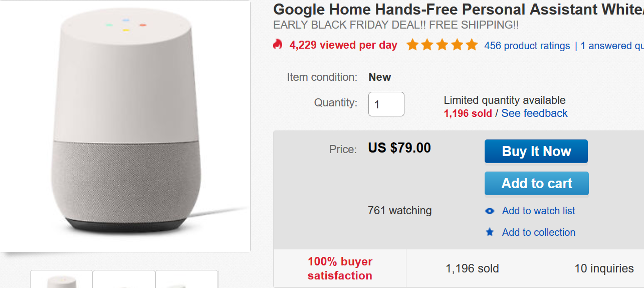Select the Add to collection link
Viewport: 644px width, 288px height.
point(538,232)
